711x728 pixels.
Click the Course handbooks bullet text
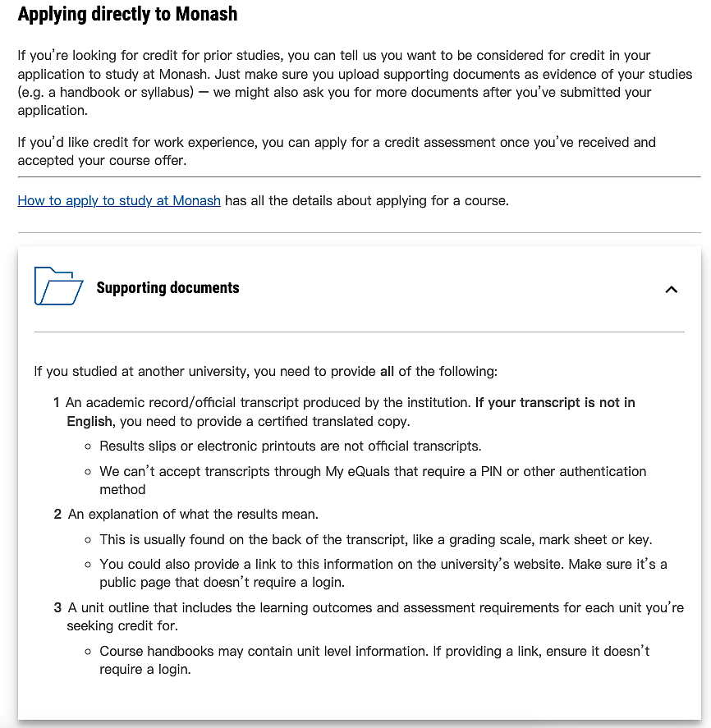(x=374, y=660)
